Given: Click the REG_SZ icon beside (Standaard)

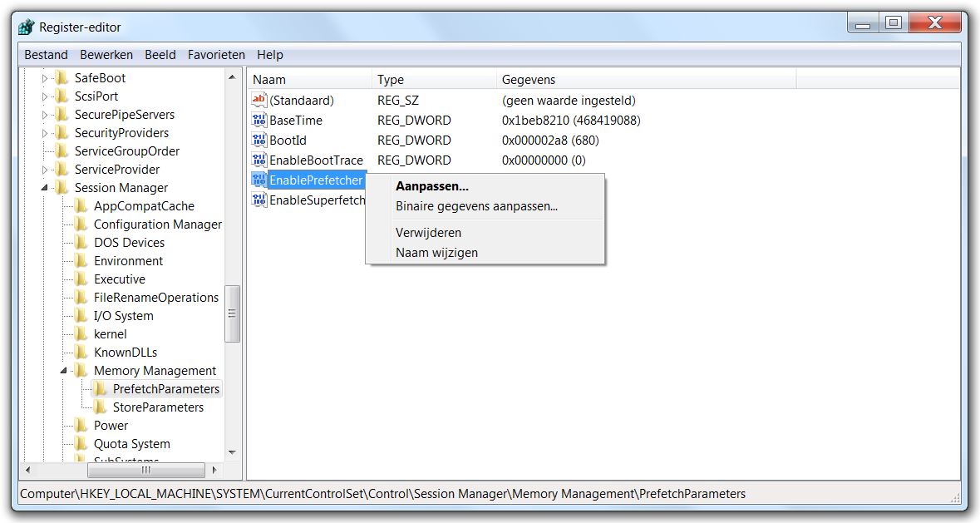Looking at the screenshot, I should click(x=259, y=100).
